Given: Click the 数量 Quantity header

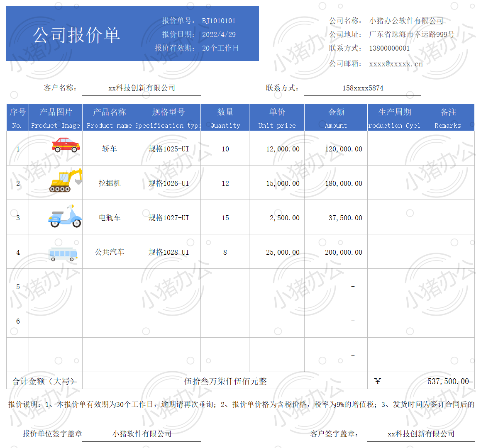Looking at the screenshot, I should pos(225,118).
